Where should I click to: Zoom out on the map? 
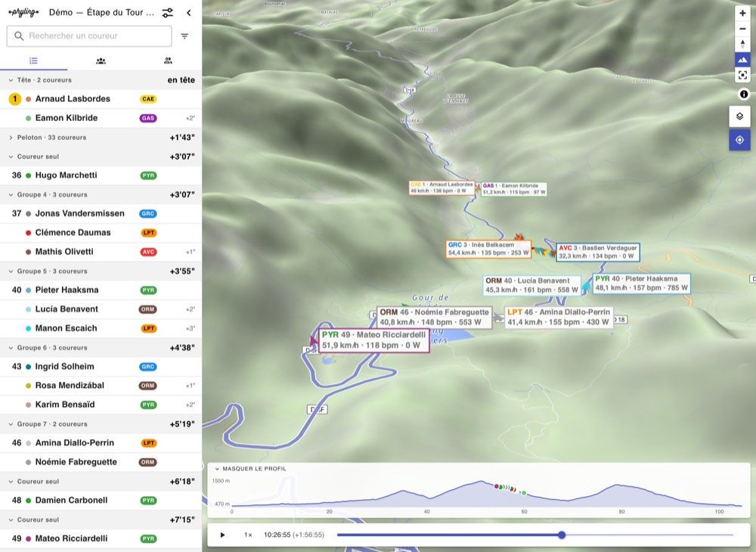pyautogui.click(x=742, y=29)
